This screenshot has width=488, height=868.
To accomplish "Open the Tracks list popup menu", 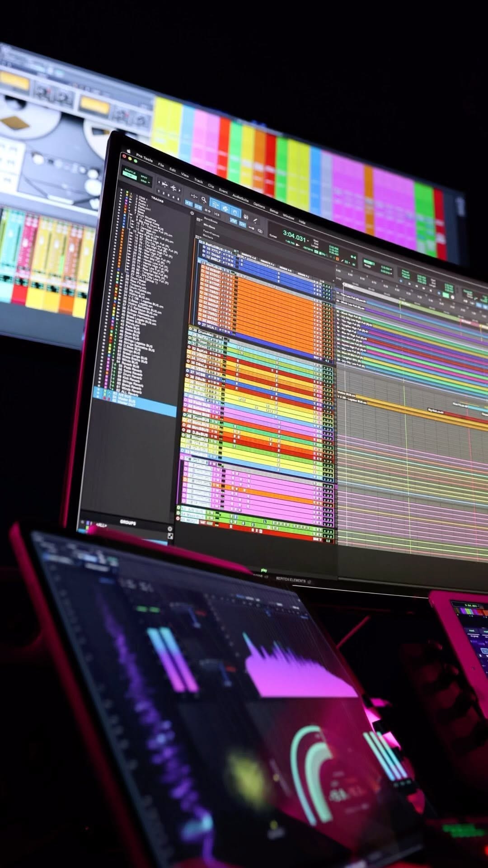I will point(192,213).
